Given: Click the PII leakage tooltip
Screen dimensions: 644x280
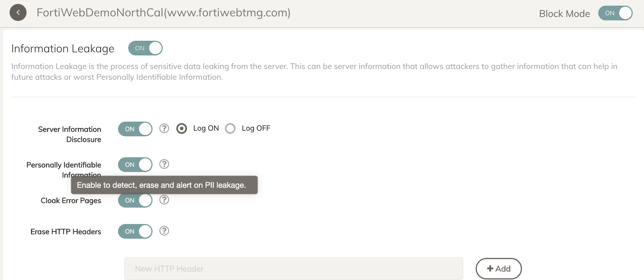Looking at the screenshot, I should [164, 185].
